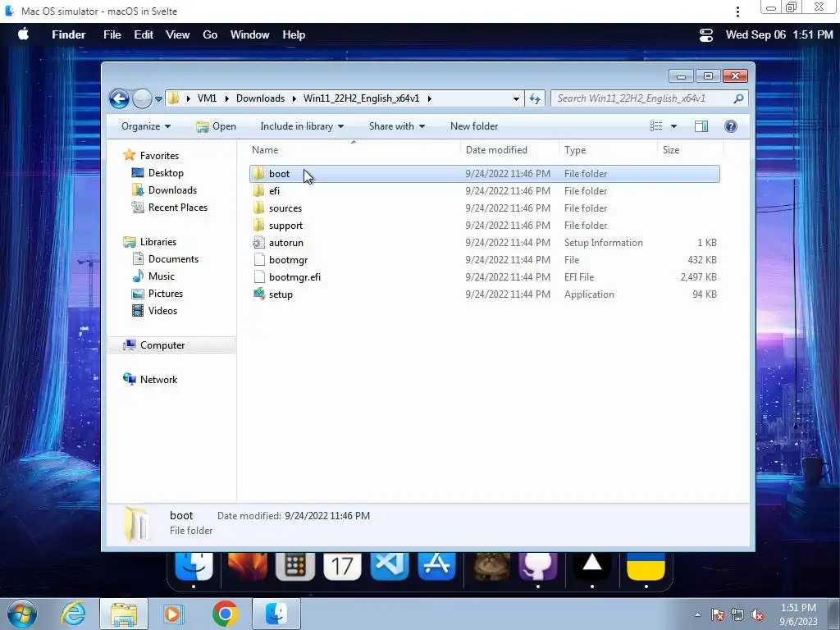Click the refresh button beside address bar

(x=535, y=98)
